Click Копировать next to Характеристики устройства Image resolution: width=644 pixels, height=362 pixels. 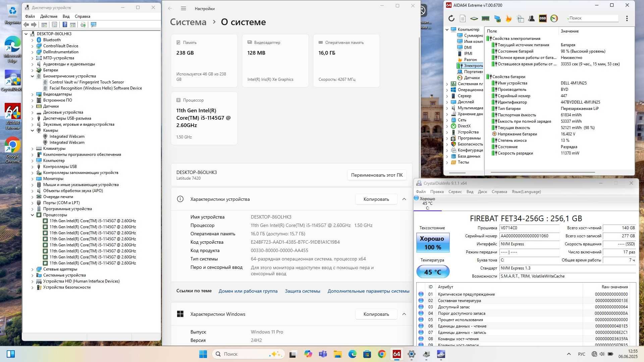pos(376,199)
